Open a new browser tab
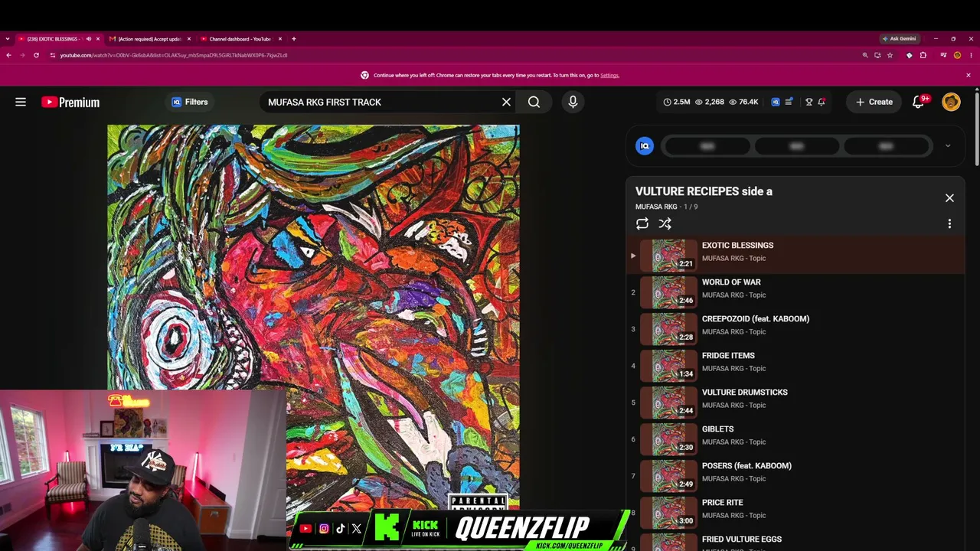Viewport: 980px width, 551px height. [x=293, y=39]
